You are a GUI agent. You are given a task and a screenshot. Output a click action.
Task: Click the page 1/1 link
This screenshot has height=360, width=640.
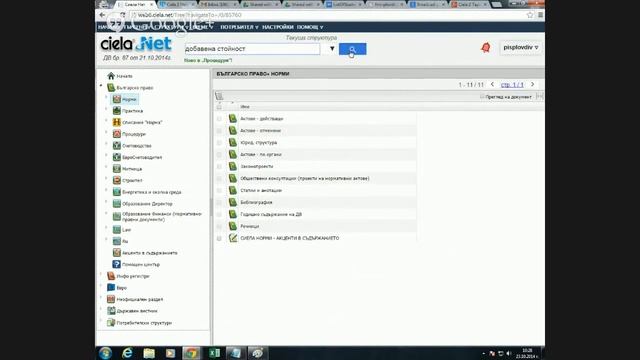(512, 84)
